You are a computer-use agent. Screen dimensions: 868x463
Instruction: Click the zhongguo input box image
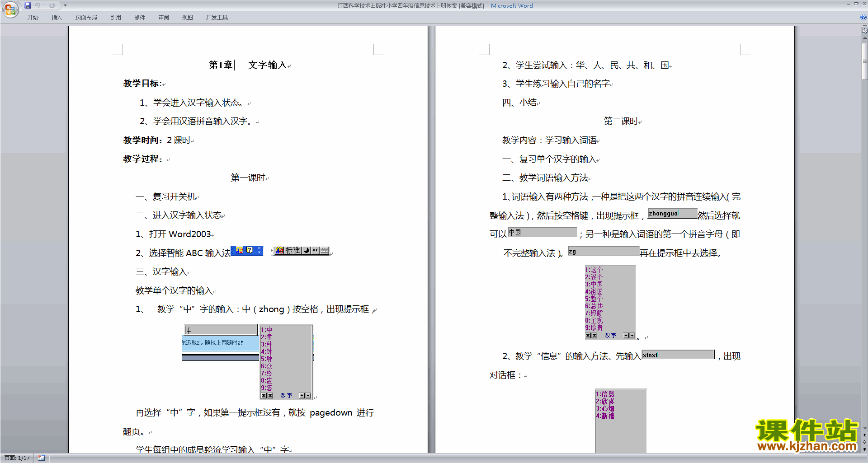tap(672, 214)
